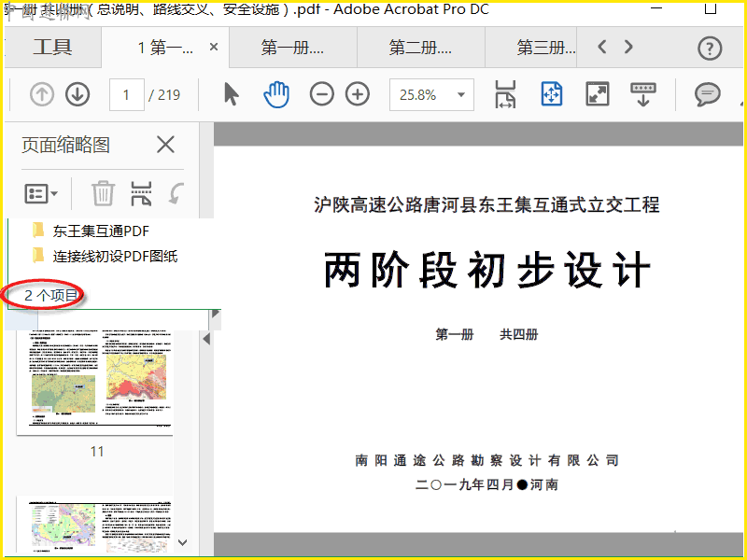Close the 页面缩略图 panel
This screenshot has width=747, height=560.
click(x=166, y=145)
